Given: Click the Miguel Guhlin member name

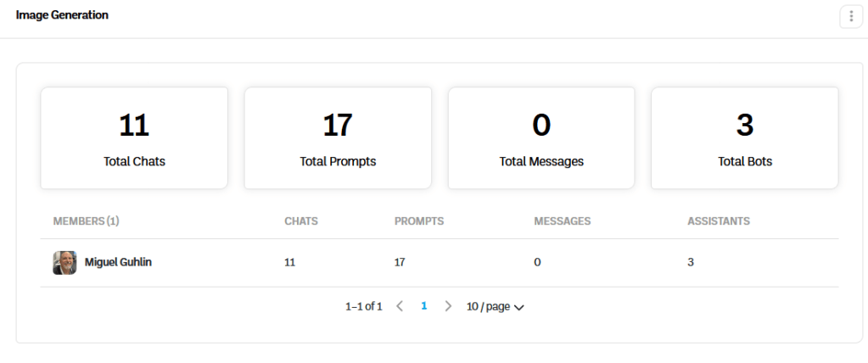Looking at the screenshot, I should tap(118, 263).
